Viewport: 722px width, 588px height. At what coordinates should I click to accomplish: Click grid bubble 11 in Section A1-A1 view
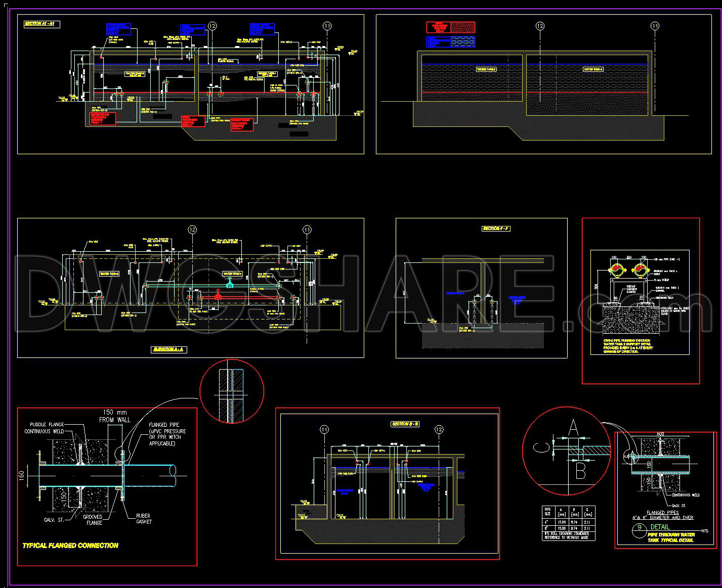[x=327, y=26]
